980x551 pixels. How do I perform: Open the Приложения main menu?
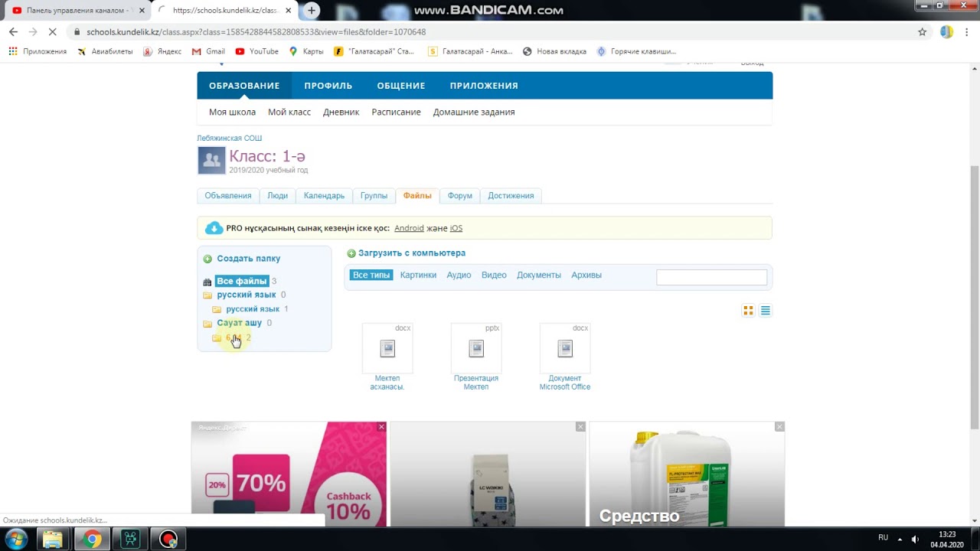click(x=484, y=86)
